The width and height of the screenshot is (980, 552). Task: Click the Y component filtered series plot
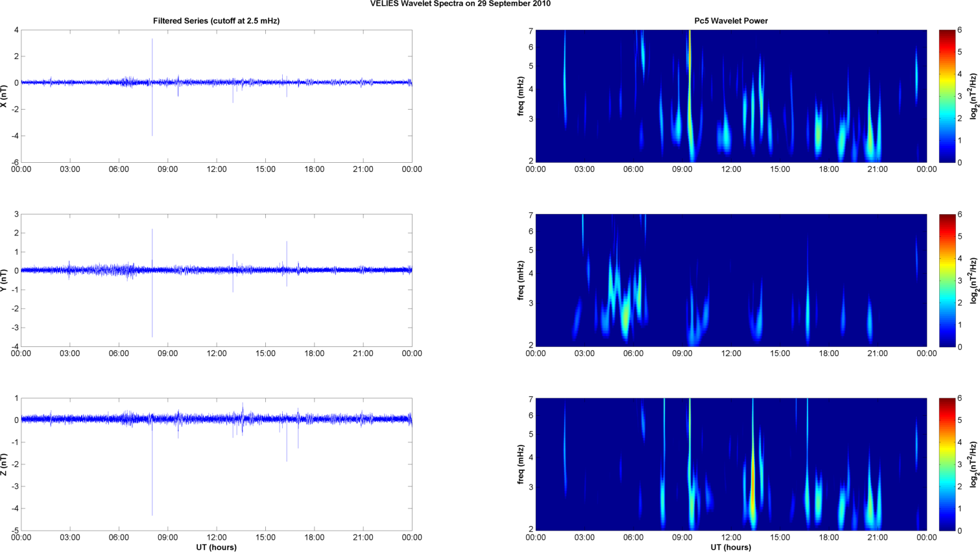pyautogui.click(x=216, y=280)
